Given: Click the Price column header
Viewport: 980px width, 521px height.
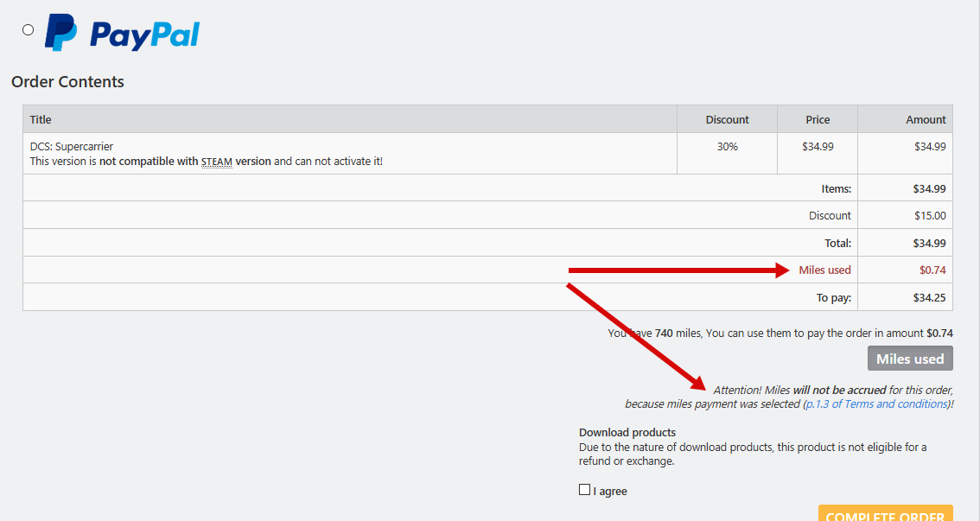Looking at the screenshot, I should (x=818, y=119).
